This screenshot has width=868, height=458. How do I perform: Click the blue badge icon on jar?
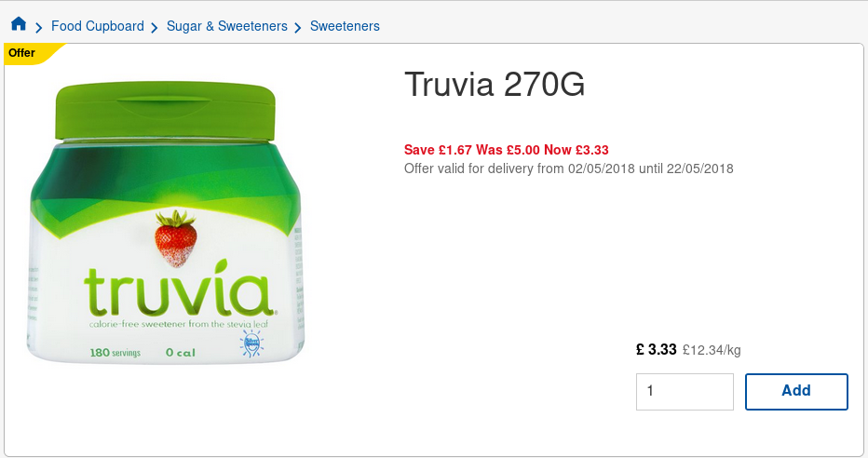point(251,343)
